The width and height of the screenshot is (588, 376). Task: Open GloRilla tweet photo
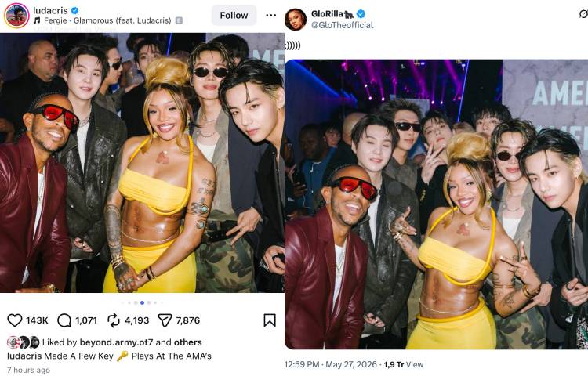click(436, 204)
